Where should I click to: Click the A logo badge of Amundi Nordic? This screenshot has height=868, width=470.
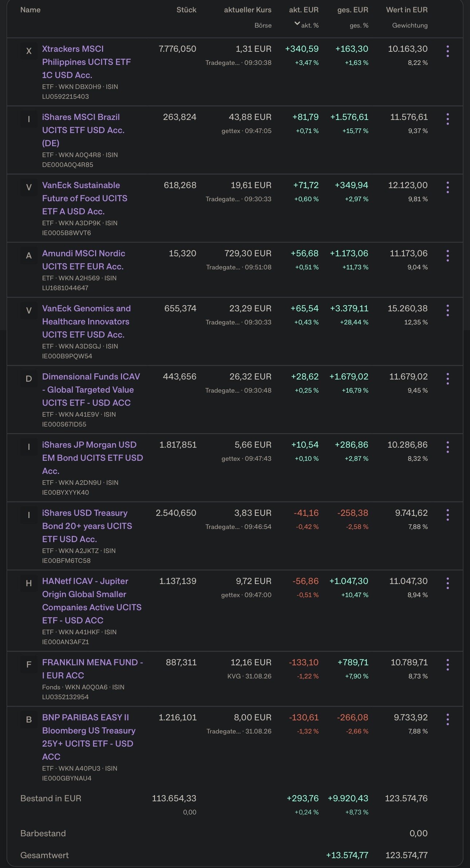(x=29, y=256)
